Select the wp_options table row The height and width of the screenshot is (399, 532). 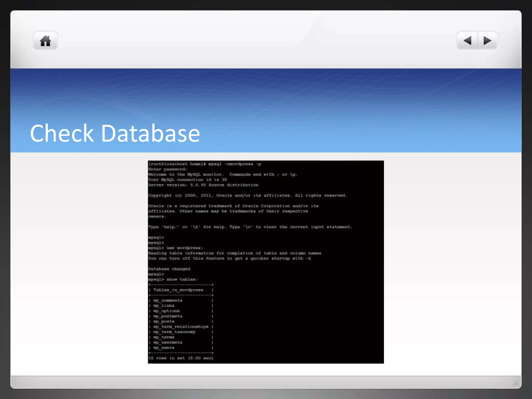click(x=181, y=311)
